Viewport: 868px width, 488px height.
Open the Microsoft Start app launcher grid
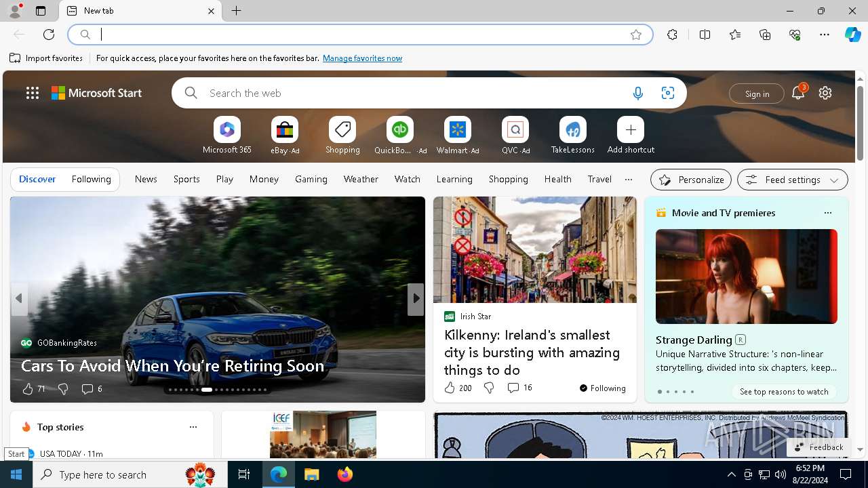[x=33, y=94]
